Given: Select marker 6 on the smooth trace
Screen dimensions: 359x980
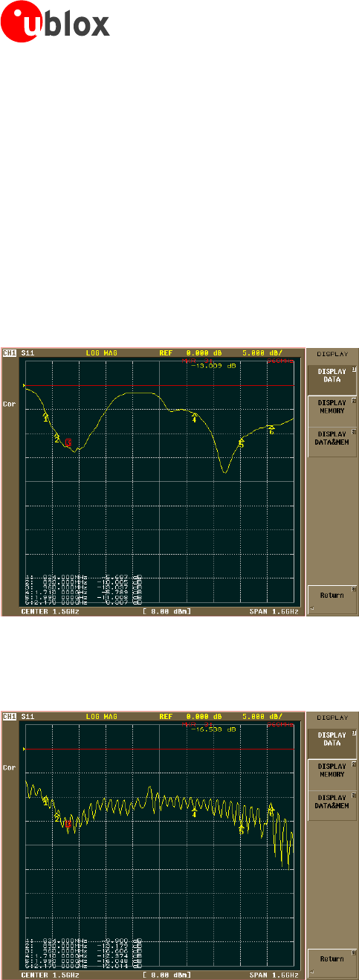Looking at the screenshot, I should pyautogui.click(x=271, y=431).
